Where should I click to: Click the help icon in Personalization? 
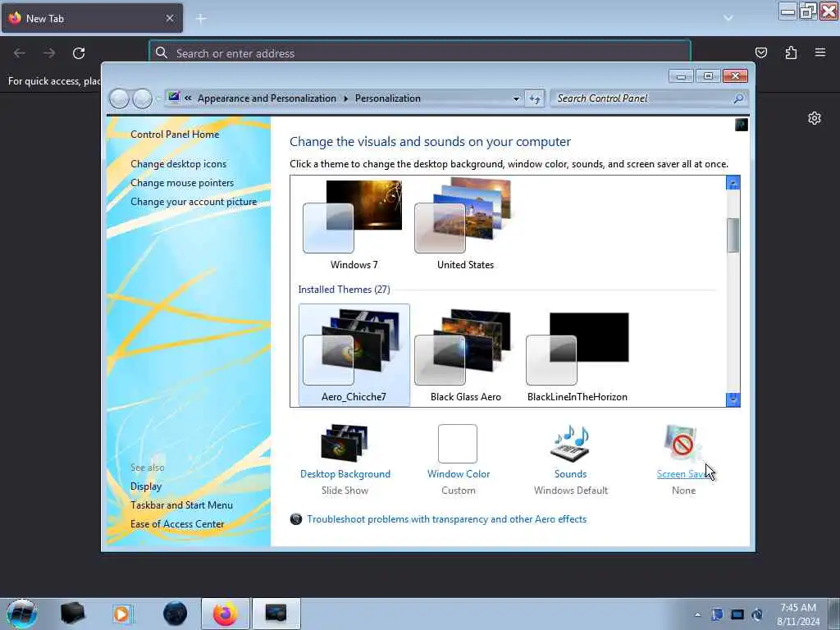(742, 125)
